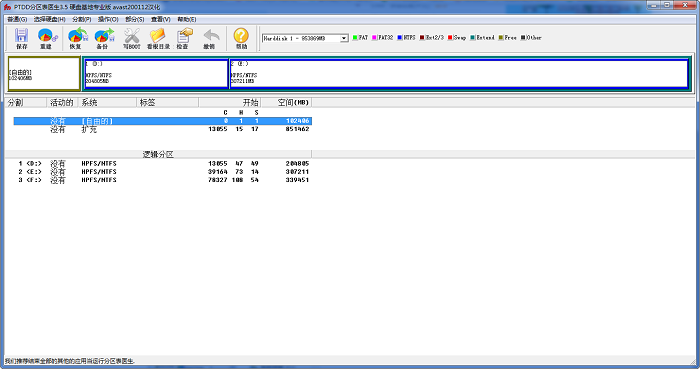Click the olive Free legend swatch
This screenshot has height=369, width=700.
501,37
